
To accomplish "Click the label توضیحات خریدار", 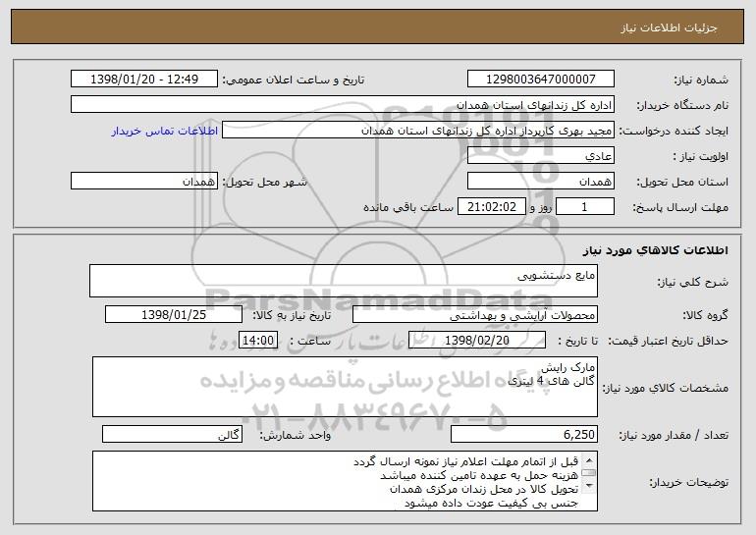I will [x=688, y=482].
